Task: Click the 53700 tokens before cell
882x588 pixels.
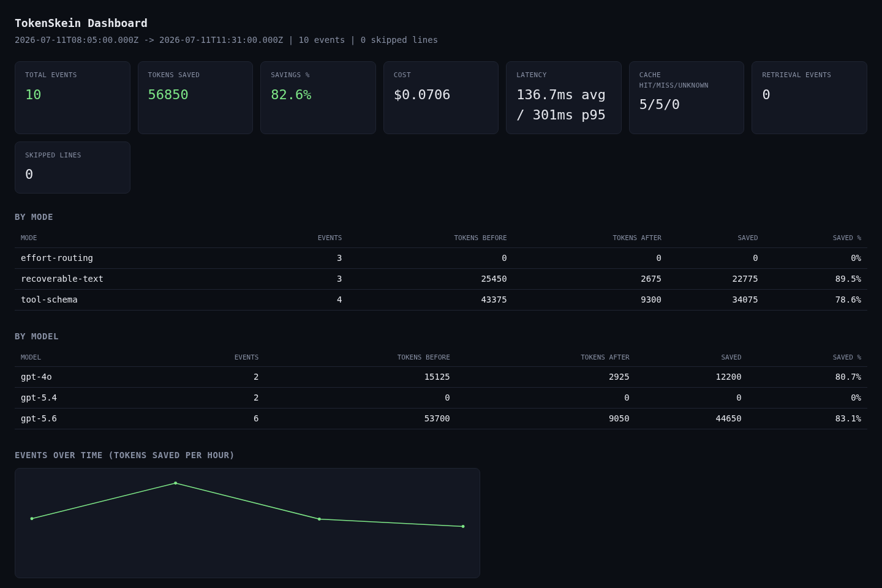Action: pyautogui.click(x=437, y=418)
